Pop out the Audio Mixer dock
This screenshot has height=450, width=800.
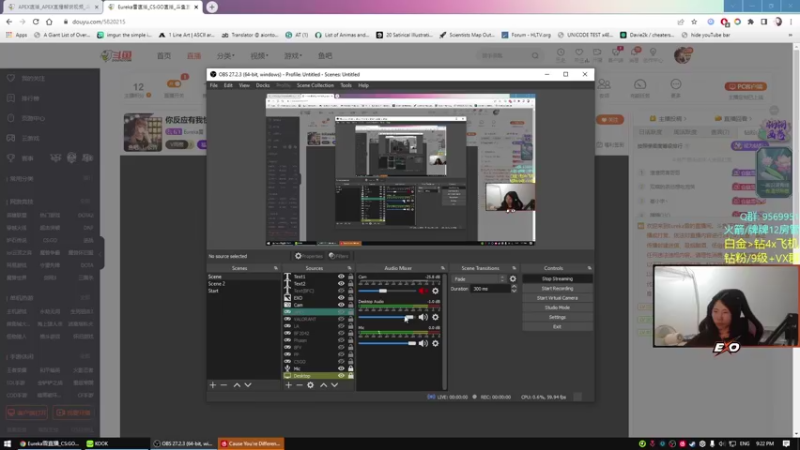click(x=443, y=268)
